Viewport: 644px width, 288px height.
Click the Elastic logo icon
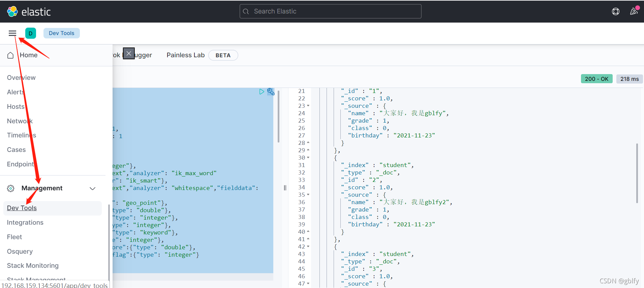pyautogui.click(x=12, y=11)
